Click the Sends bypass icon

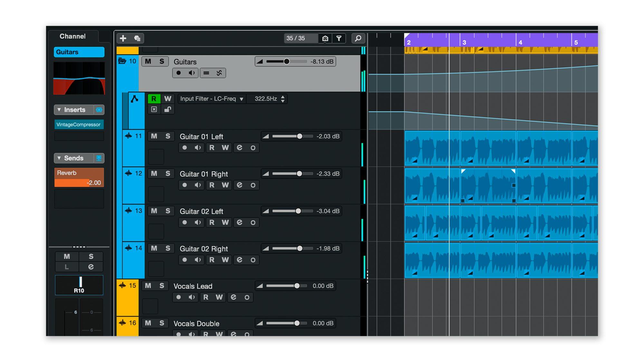click(x=99, y=158)
